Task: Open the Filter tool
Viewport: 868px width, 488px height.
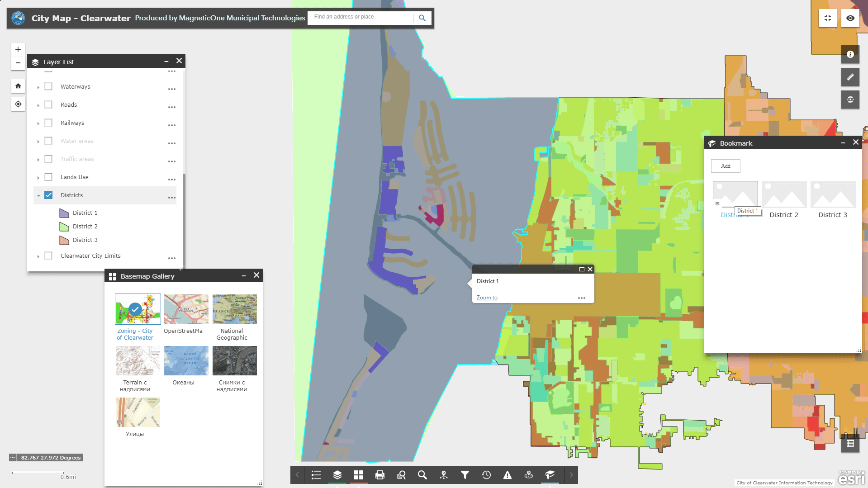Action: [x=465, y=475]
